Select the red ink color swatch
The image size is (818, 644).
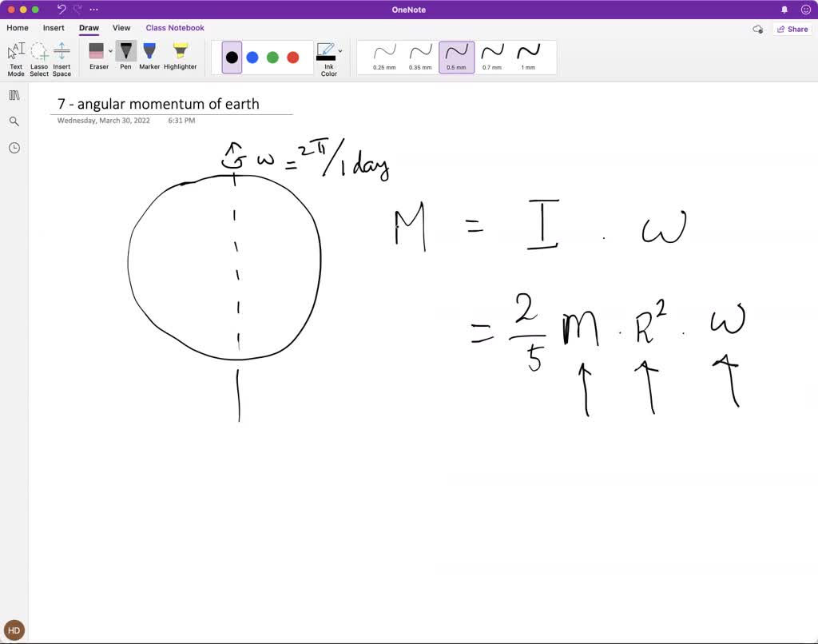coord(294,56)
